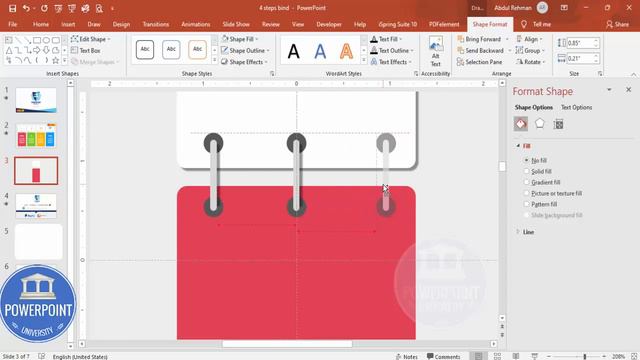
Task: Click Fit slide to window icon
Action: tap(634, 356)
